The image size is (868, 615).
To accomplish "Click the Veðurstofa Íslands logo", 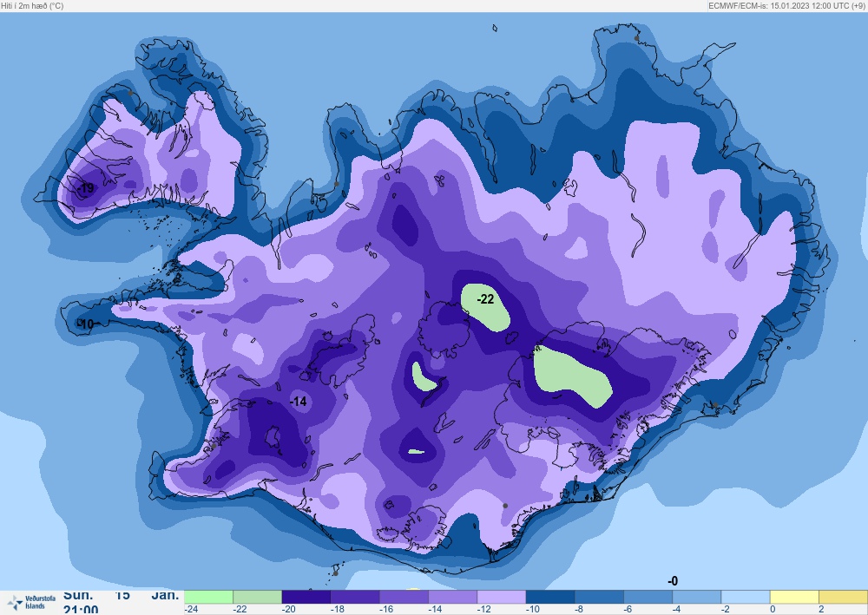I will tap(32, 602).
